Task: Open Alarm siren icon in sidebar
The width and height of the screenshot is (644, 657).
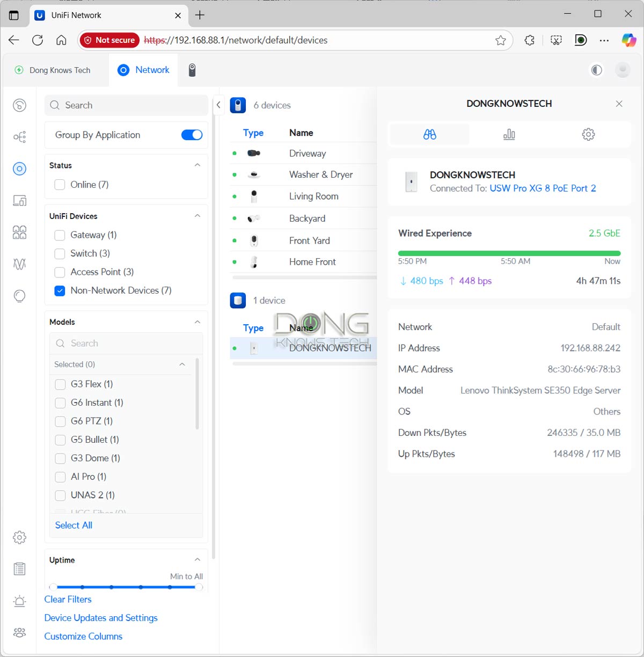Action: (x=19, y=601)
